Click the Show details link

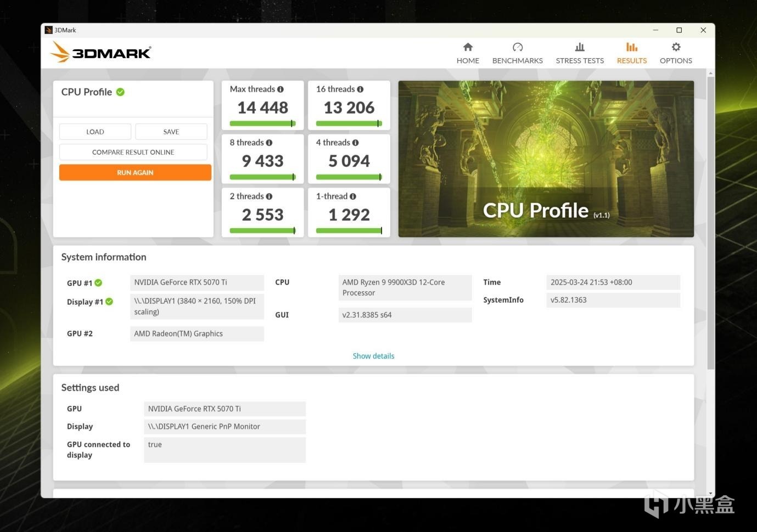pos(373,356)
